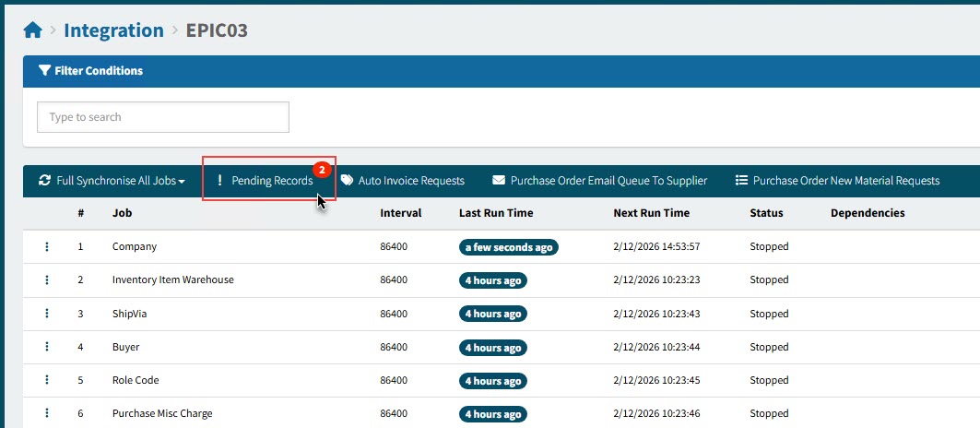Viewport: 980px width, 428px height.
Task: Click the Filter Conditions funnel icon
Action: click(x=44, y=71)
